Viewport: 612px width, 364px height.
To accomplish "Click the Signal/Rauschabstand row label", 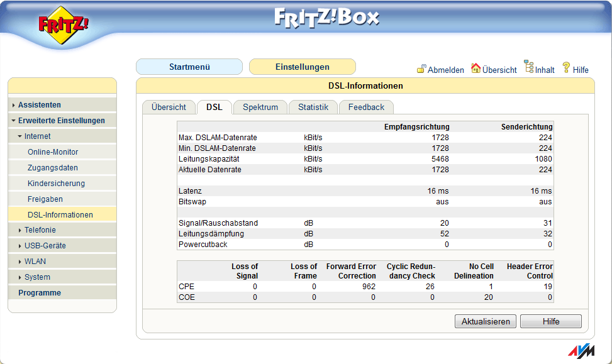I will (218, 223).
